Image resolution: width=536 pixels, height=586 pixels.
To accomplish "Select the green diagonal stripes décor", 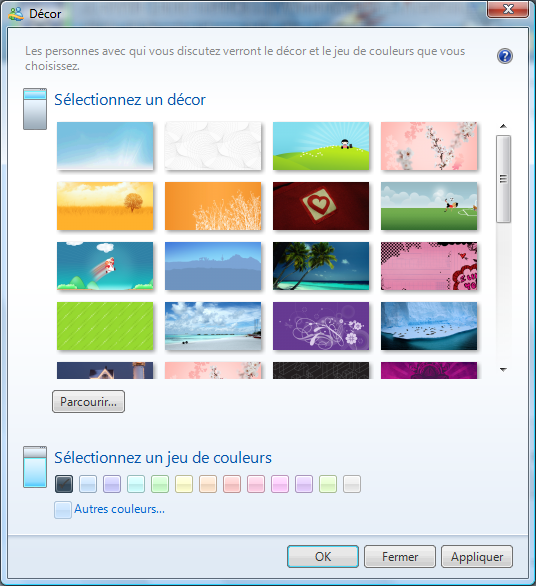I will tap(105, 326).
